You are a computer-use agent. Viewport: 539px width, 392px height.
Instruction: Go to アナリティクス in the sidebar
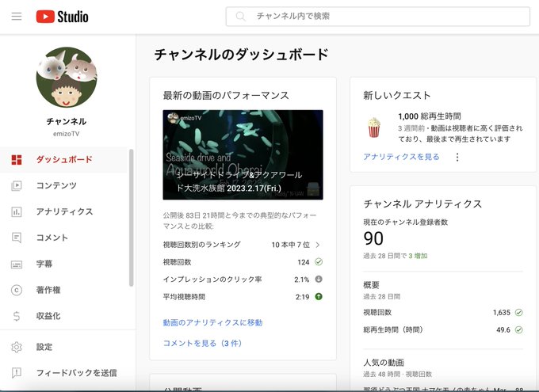[x=63, y=212]
